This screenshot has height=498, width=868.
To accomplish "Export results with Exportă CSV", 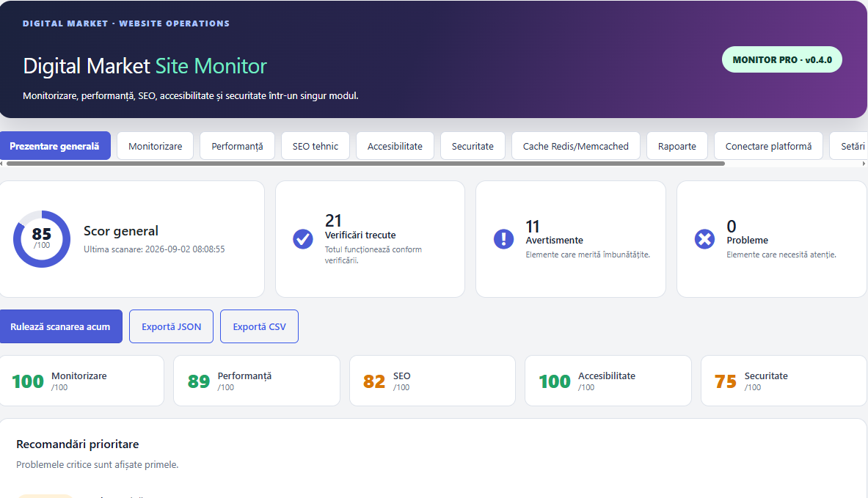I will point(260,326).
